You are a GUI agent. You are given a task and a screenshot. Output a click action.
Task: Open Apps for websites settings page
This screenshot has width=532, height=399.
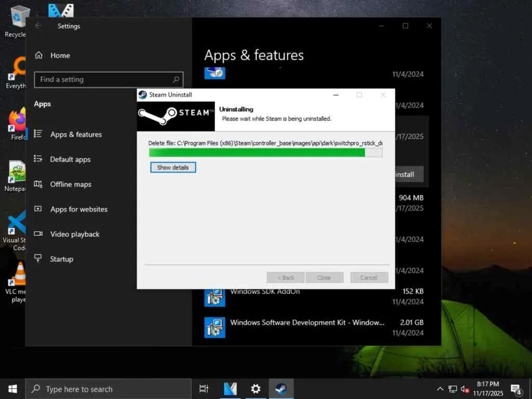pos(79,209)
